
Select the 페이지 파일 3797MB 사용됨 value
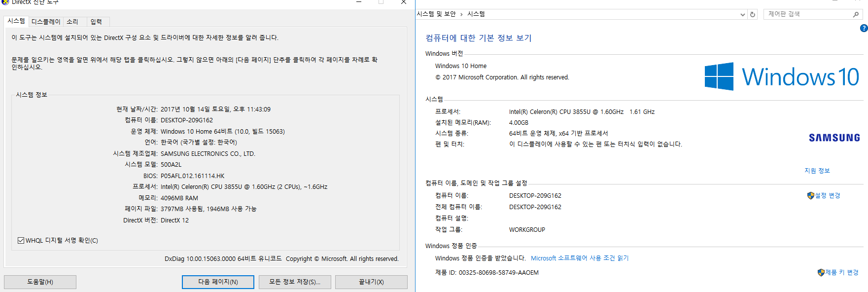pyautogui.click(x=208, y=209)
